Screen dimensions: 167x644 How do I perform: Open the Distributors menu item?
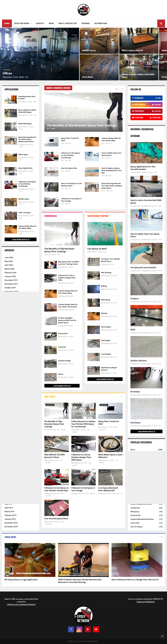coord(101,24)
